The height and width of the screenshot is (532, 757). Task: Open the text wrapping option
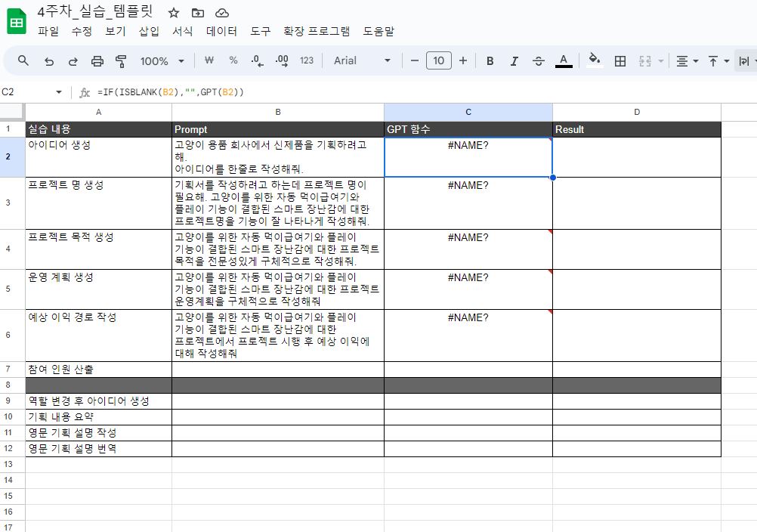pyautogui.click(x=746, y=60)
